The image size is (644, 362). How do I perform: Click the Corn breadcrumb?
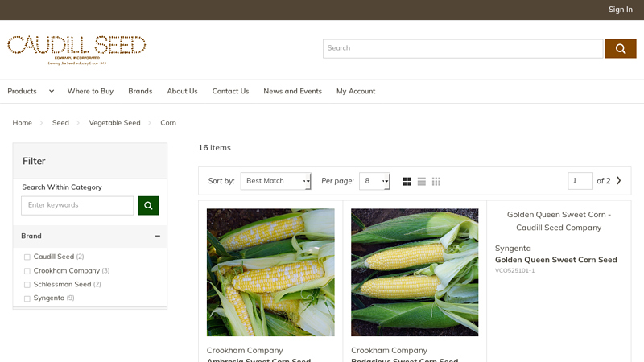pos(168,123)
